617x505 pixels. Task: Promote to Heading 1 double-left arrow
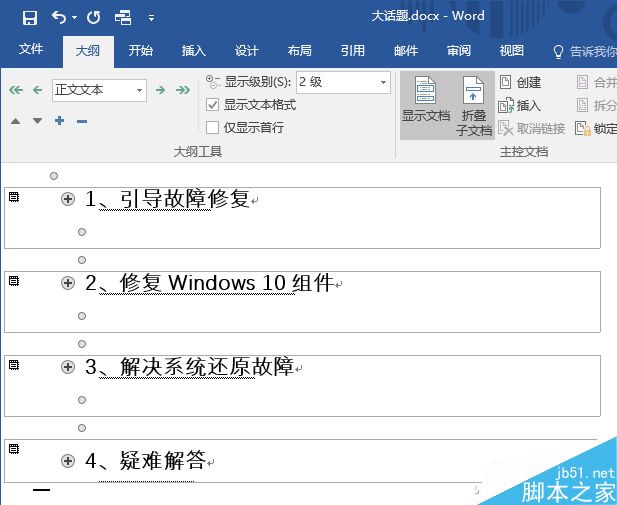(x=16, y=90)
